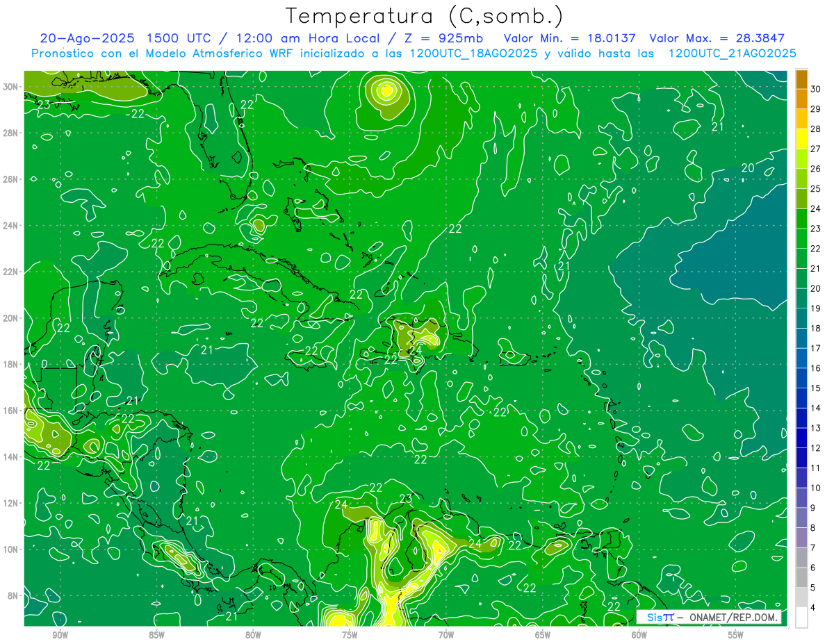This screenshot has width=834, height=644.
Task: Click the "20N" latitude axis label
Action: tap(10, 318)
